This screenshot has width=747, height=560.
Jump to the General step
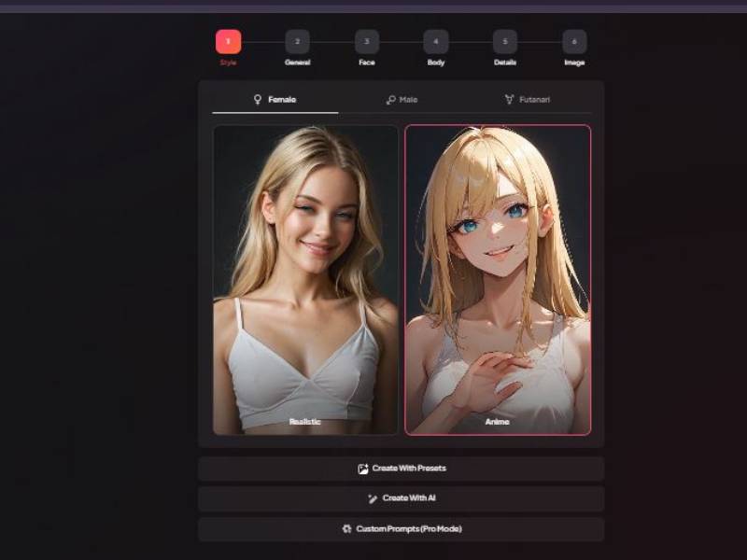297,42
